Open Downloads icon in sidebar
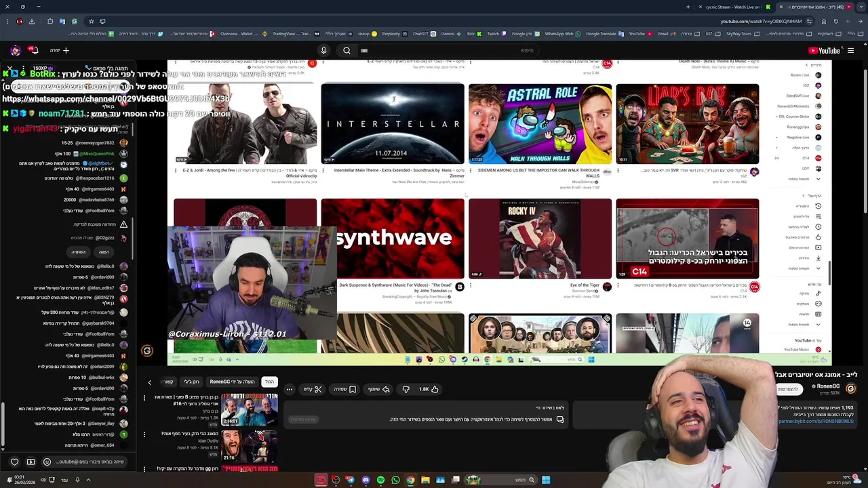Viewport: 868px width, 488px height. click(818, 258)
